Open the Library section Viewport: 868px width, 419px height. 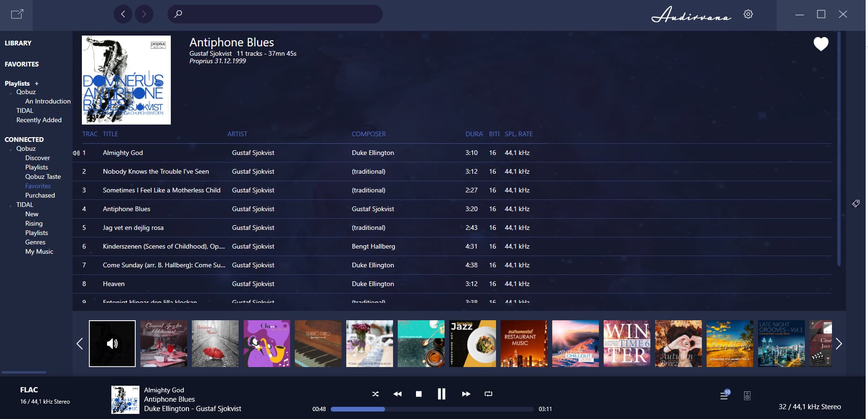(18, 43)
